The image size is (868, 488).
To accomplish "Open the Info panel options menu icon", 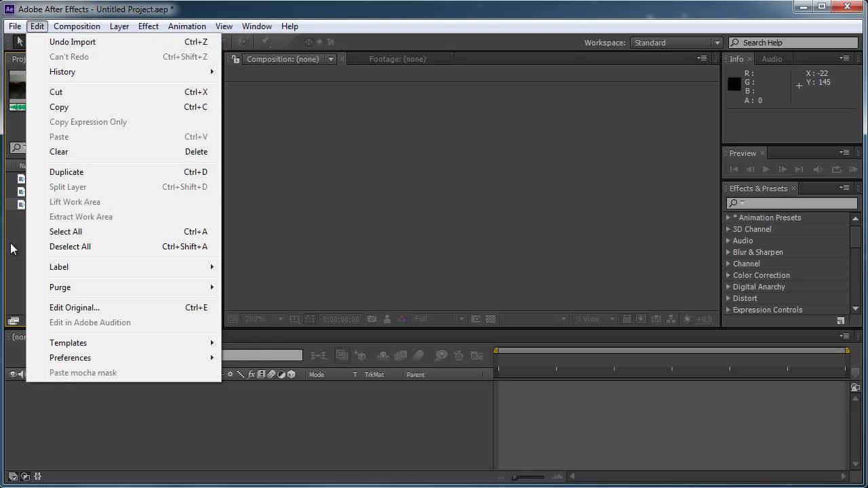I will pos(844,59).
